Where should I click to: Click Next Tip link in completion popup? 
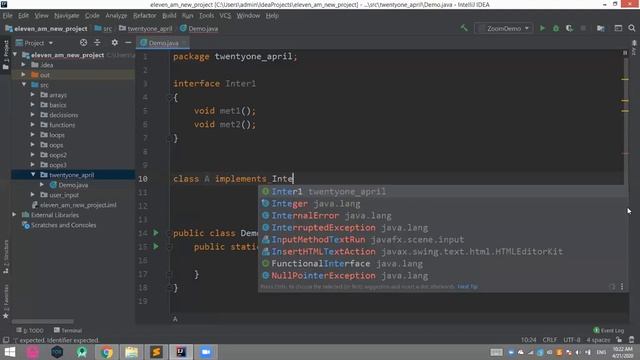467,287
